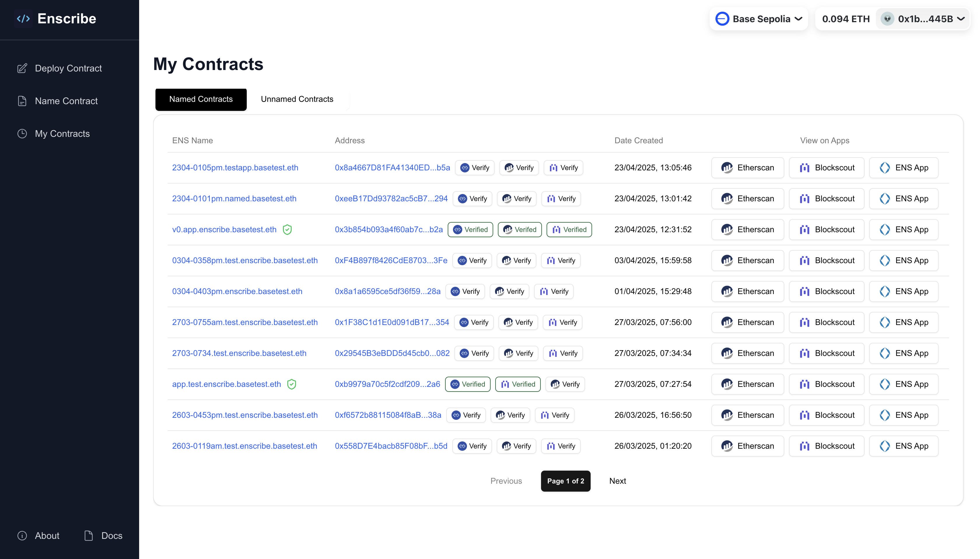Click the About info icon

pyautogui.click(x=22, y=536)
